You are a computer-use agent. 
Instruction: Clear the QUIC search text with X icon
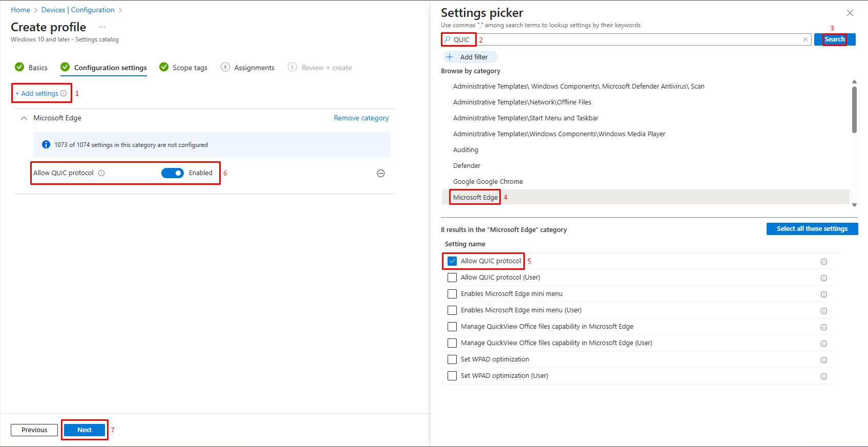click(805, 39)
